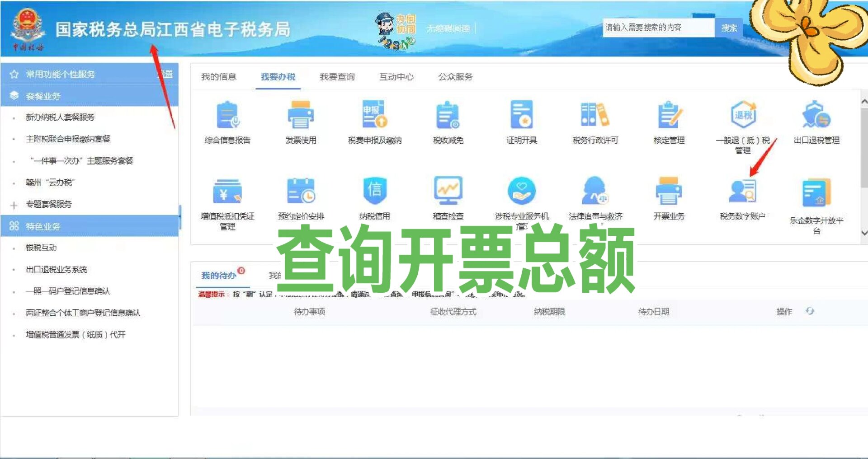This screenshot has height=459, width=868.
Task: Click the 搜索 search button
Action: pyautogui.click(x=729, y=28)
